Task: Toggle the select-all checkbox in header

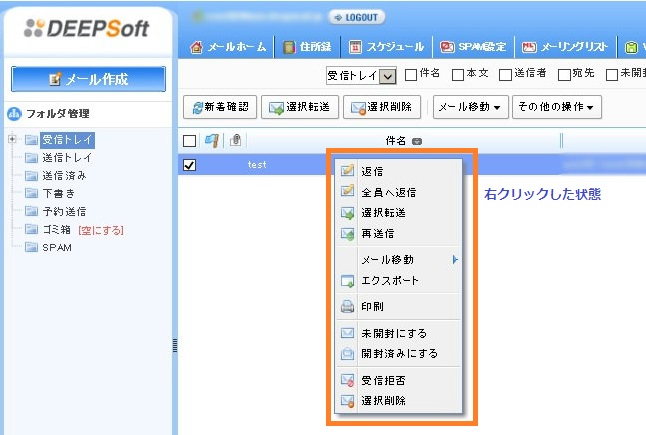Action: click(190, 141)
